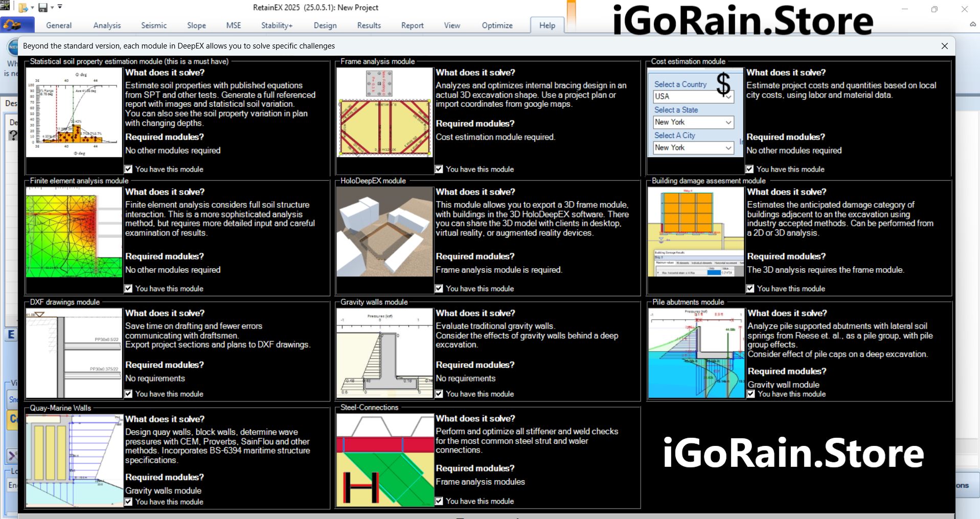This screenshot has height=519, width=980.
Task: Expand the arrow beside the save icon
Action: (52, 8)
